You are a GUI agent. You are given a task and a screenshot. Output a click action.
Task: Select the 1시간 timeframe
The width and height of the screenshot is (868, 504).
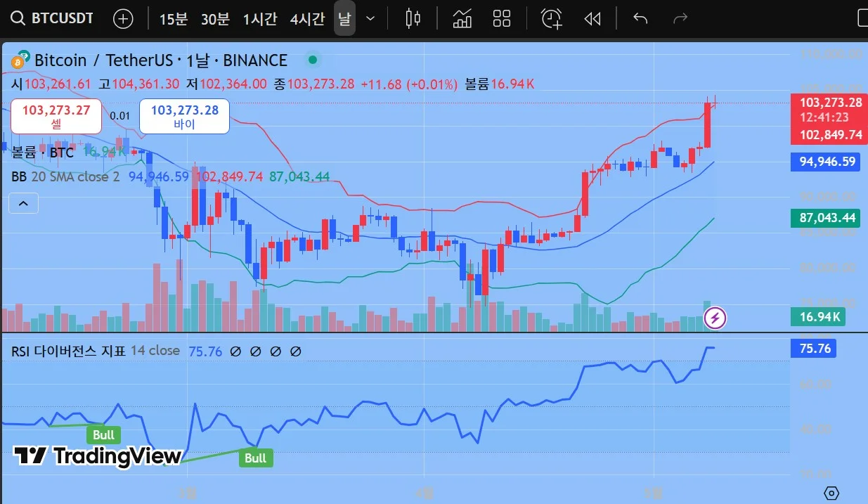260,19
